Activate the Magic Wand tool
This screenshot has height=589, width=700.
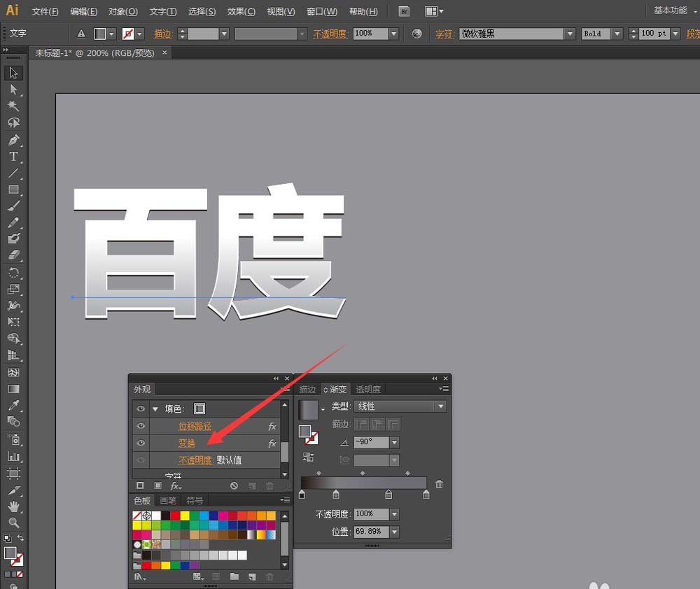pos(13,106)
